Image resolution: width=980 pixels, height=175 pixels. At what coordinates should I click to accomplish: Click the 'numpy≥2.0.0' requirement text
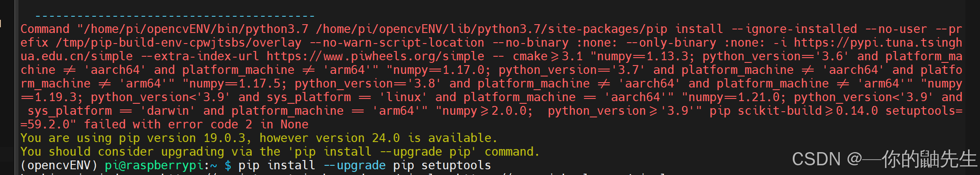click(x=484, y=111)
